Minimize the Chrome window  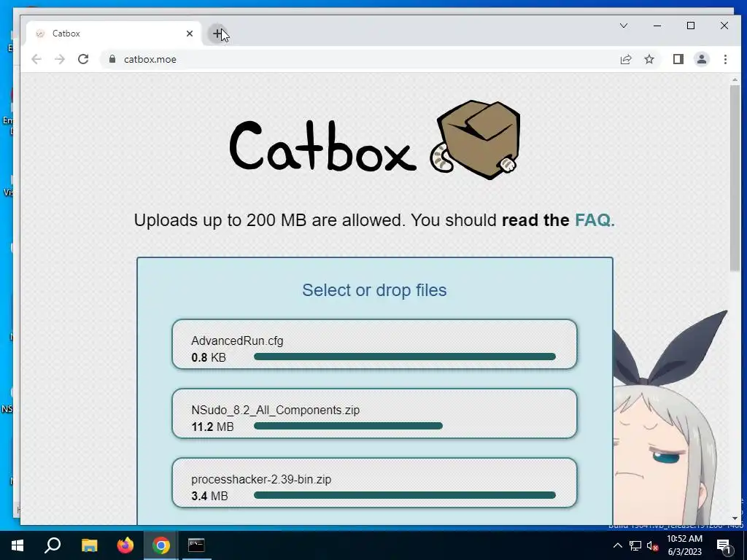[657, 26]
